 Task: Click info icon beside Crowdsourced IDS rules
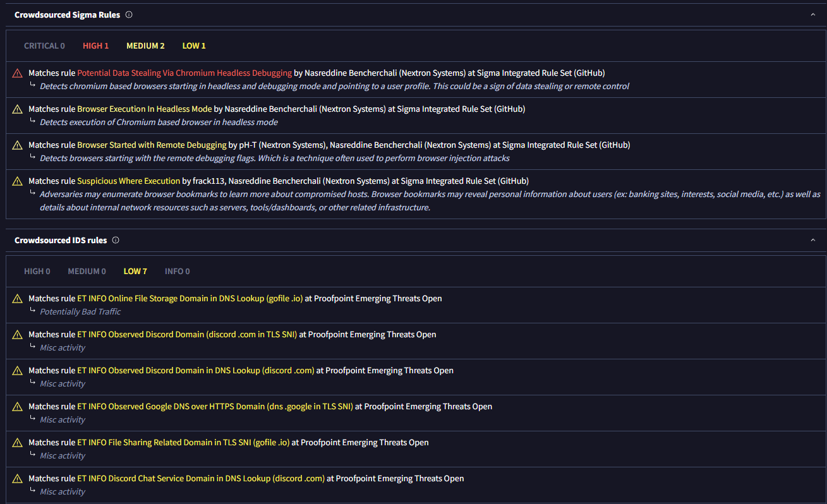116,240
